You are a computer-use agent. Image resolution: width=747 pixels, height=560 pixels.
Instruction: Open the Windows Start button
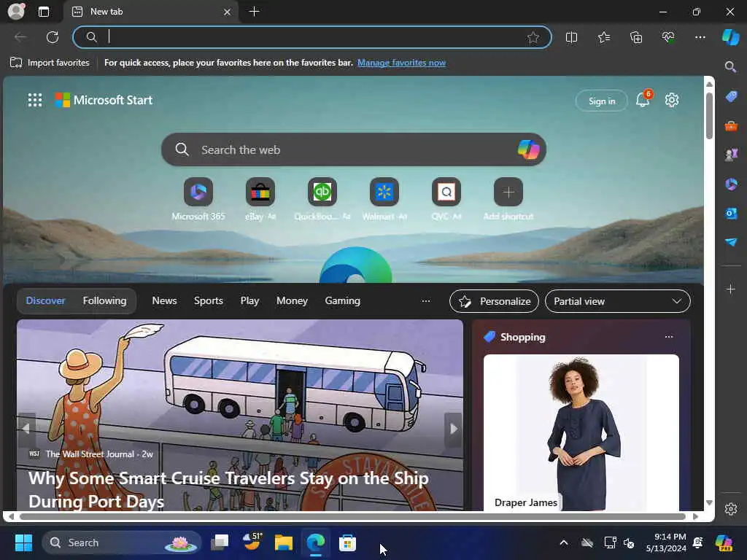coord(23,542)
